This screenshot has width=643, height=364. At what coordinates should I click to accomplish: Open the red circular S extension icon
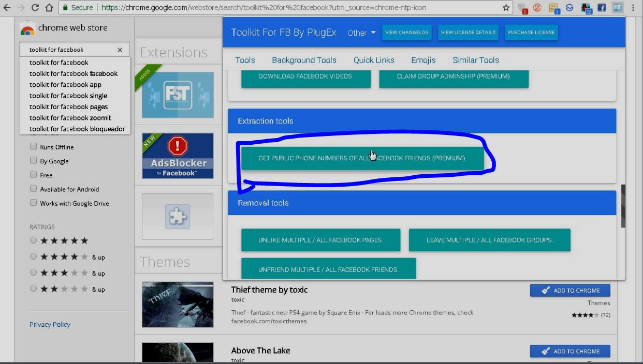pyautogui.click(x=537, y=8)
